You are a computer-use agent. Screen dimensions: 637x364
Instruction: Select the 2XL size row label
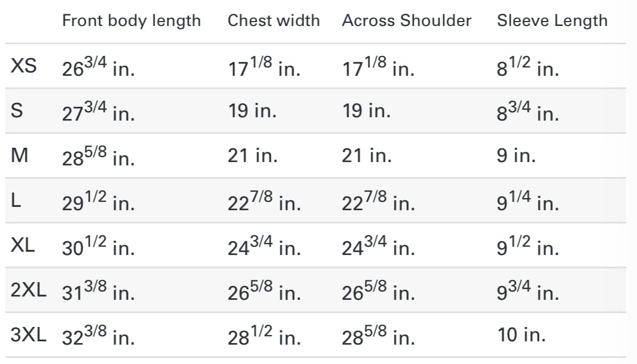click(x=28, y=290)
